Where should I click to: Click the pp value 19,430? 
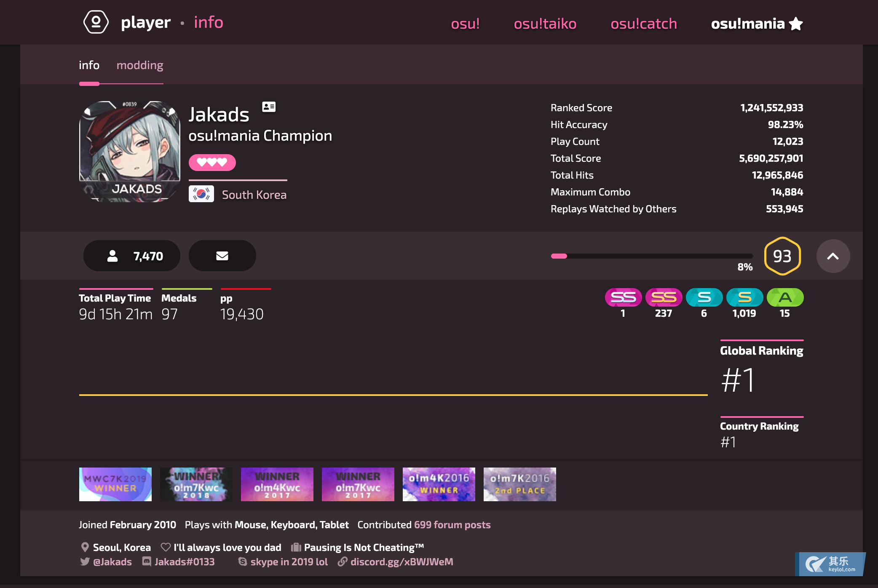click(x=242, y=314)
